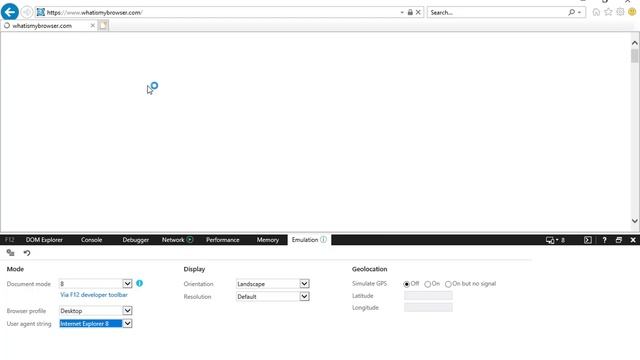The width and height of the screenshot is (640, 360).
Task: Click the 'Browser profile' label
Action: [26, 311]
